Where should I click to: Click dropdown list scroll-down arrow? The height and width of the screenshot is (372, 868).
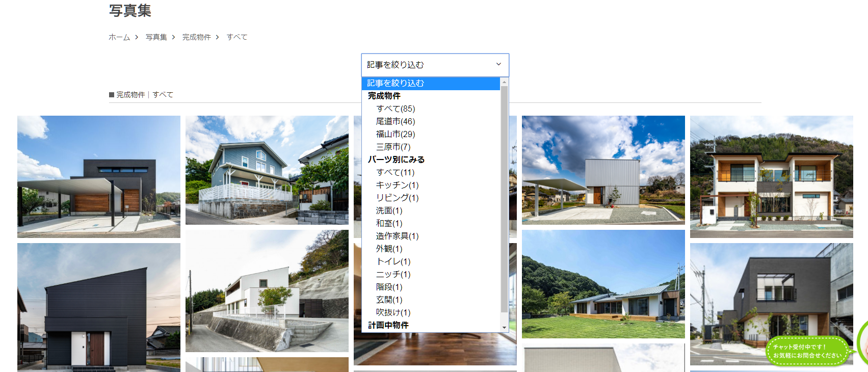click(504, 328)
